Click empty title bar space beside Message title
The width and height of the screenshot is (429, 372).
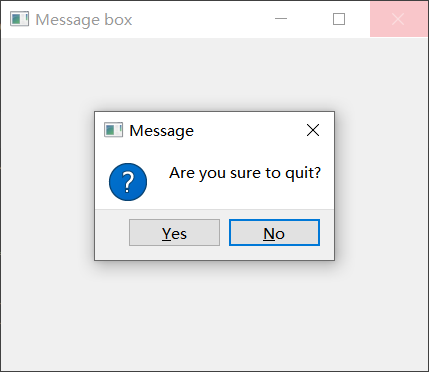pos(247,130)
